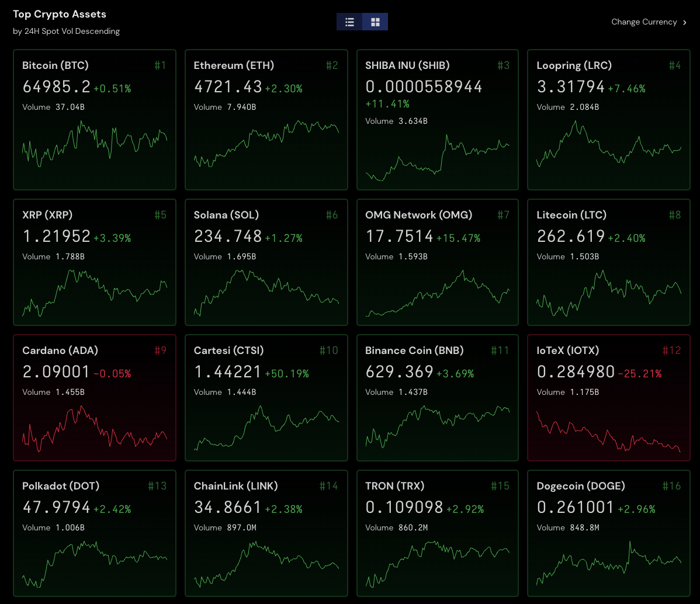Click SHIB price 0.0000558944
700x604 pixels.
(424, 86)
